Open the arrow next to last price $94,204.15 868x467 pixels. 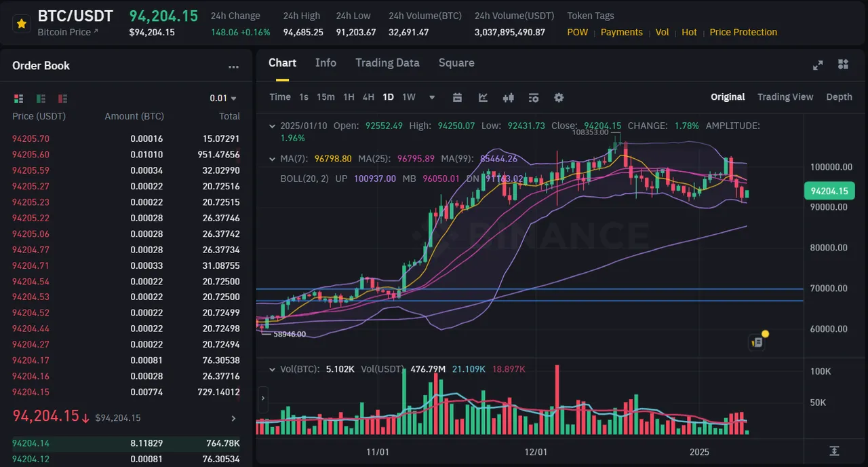234,419
